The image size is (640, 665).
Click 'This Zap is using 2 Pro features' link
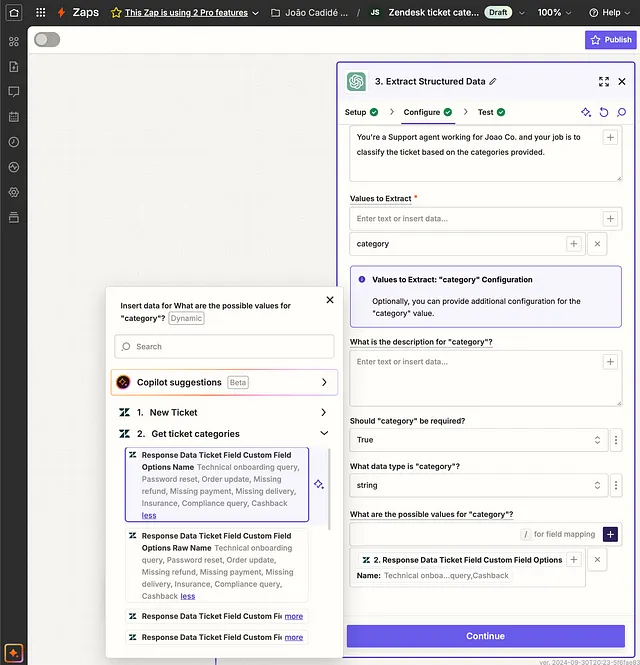(186, 13)
